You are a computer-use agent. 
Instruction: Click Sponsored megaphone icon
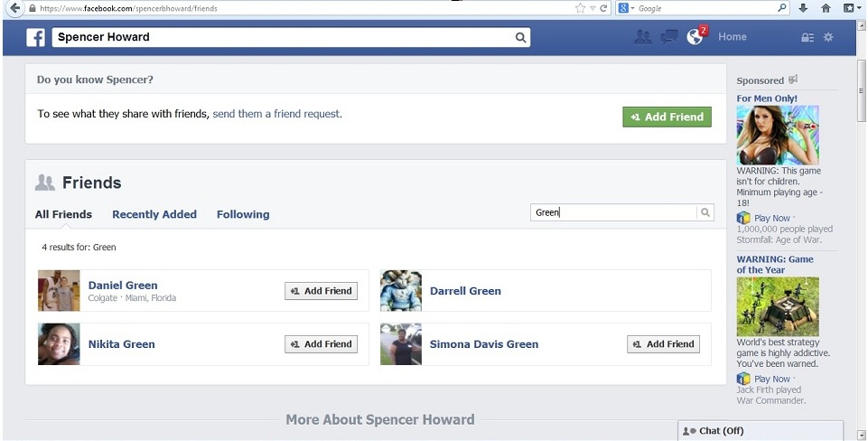[x=793, y=80]
